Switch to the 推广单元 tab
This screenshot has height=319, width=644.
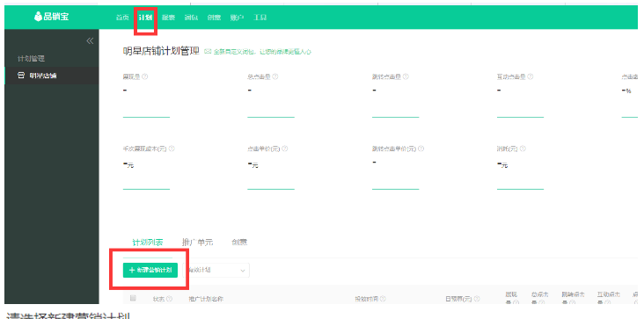point(198,243)
